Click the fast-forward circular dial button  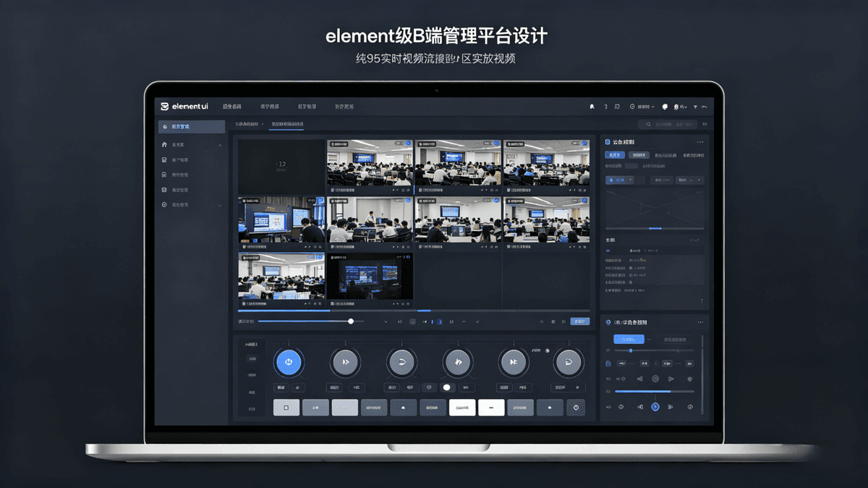tap(457, 361)
